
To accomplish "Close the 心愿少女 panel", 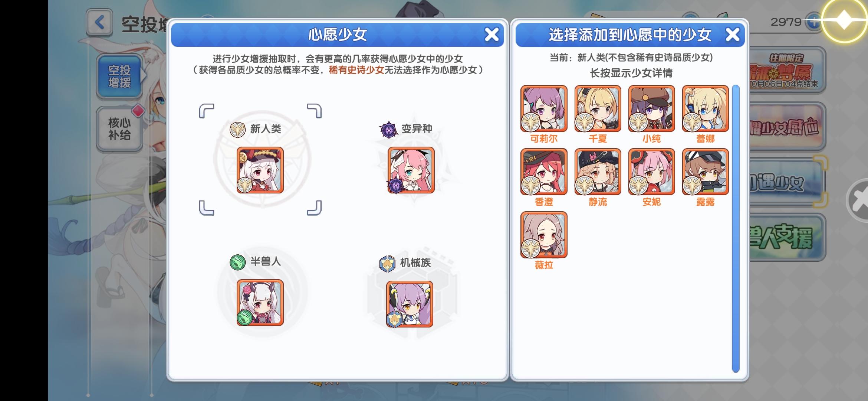I will coord(491,35).
